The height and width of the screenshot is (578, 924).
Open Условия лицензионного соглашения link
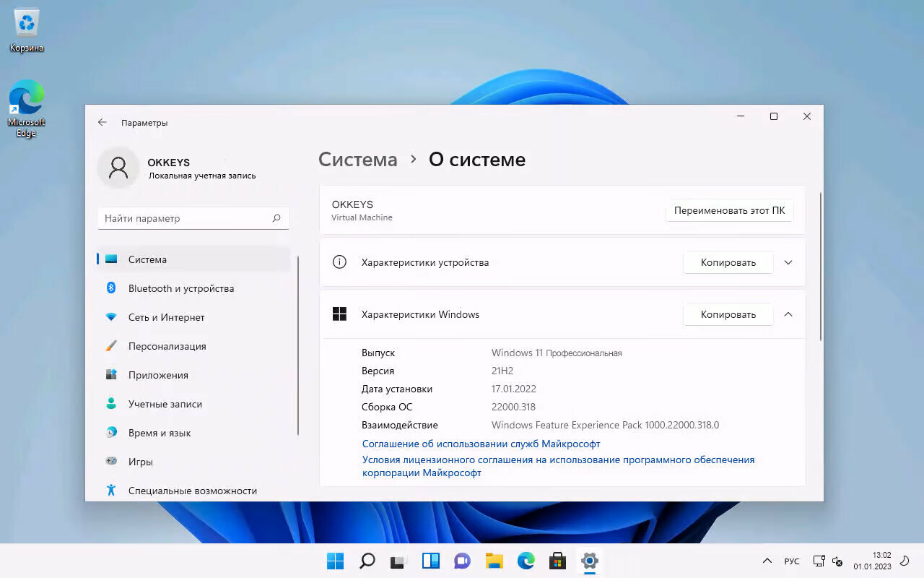pyautogui.click(x=558, y=466)
